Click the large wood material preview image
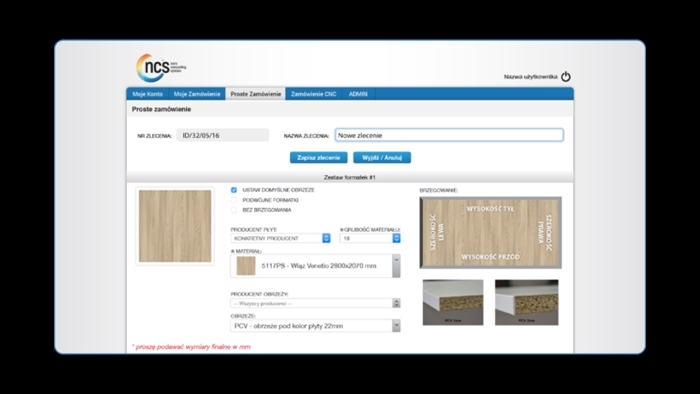The image size is (700, 394). coord(175,226)
